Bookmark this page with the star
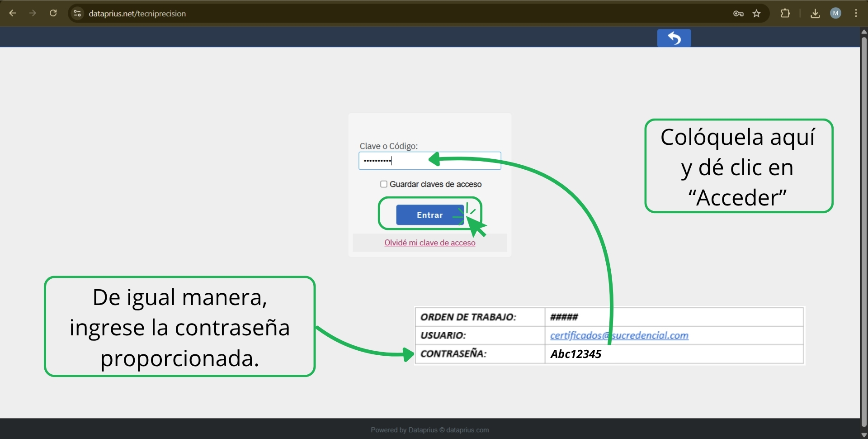The image size is (868, 439). (x=757, y=14)
